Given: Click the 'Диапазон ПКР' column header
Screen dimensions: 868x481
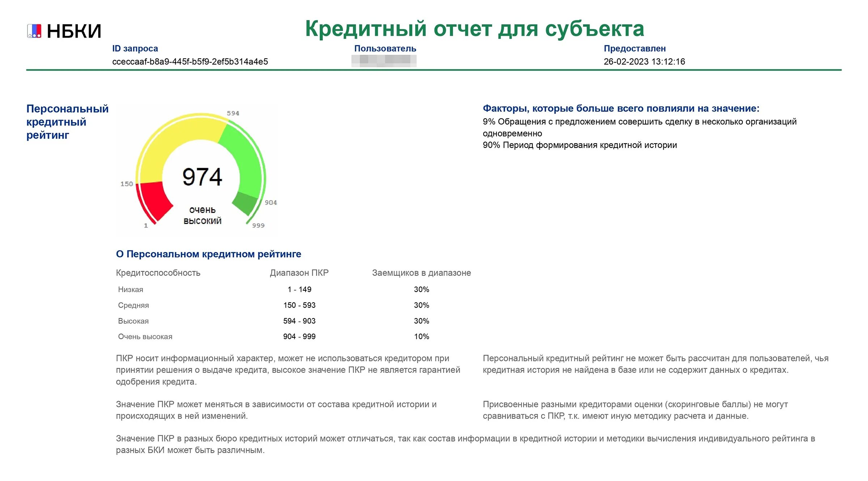Looking at the screenshot, I should click(299, 273).
